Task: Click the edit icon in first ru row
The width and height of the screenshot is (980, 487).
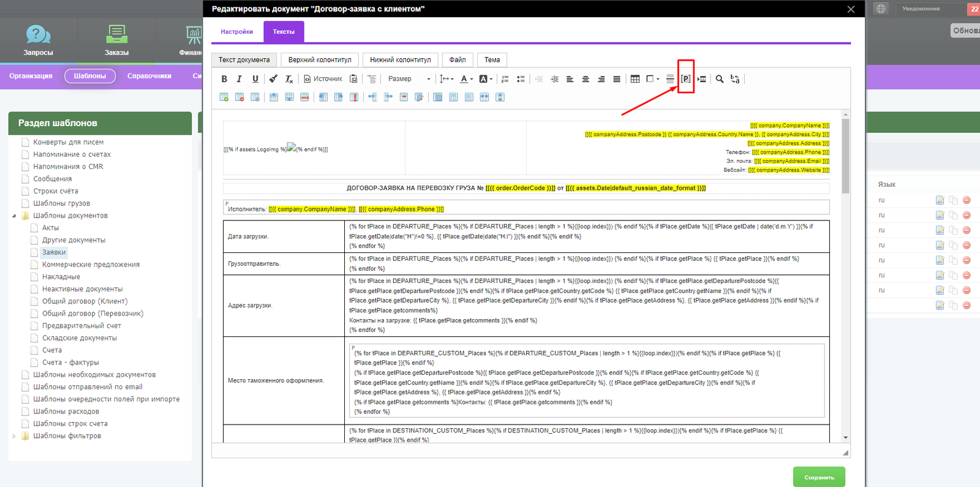Action: pos(940,200)
